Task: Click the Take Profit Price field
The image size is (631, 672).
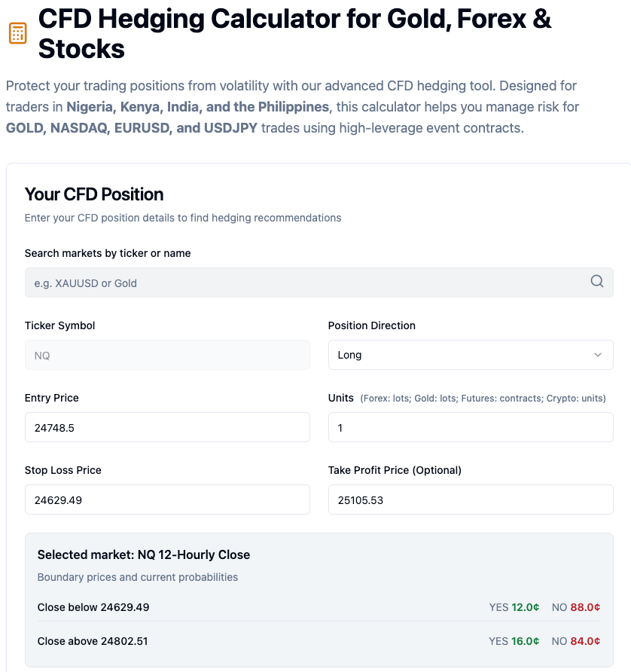Action: (x=471, y=499)
